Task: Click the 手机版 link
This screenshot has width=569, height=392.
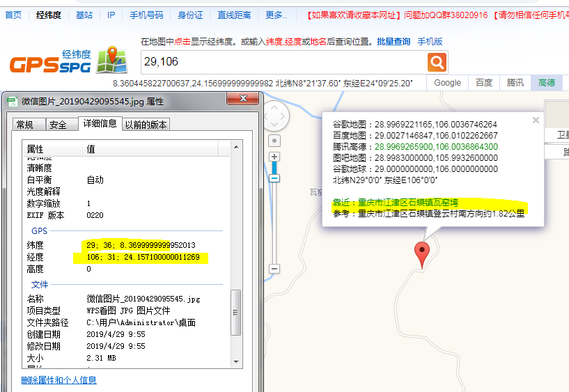Action: pos(430,41)
